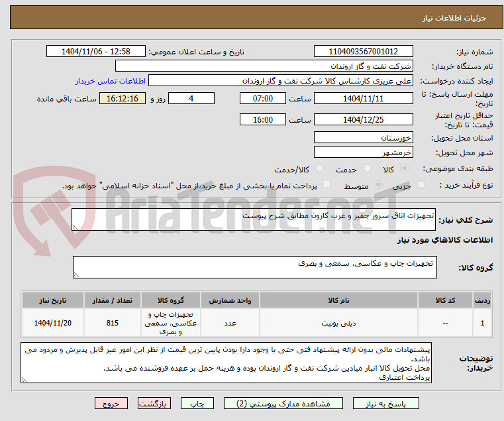This screenshot has height=421, width=504.
Task: Click the گروه کالا column header
Action: tap(171, 300)
